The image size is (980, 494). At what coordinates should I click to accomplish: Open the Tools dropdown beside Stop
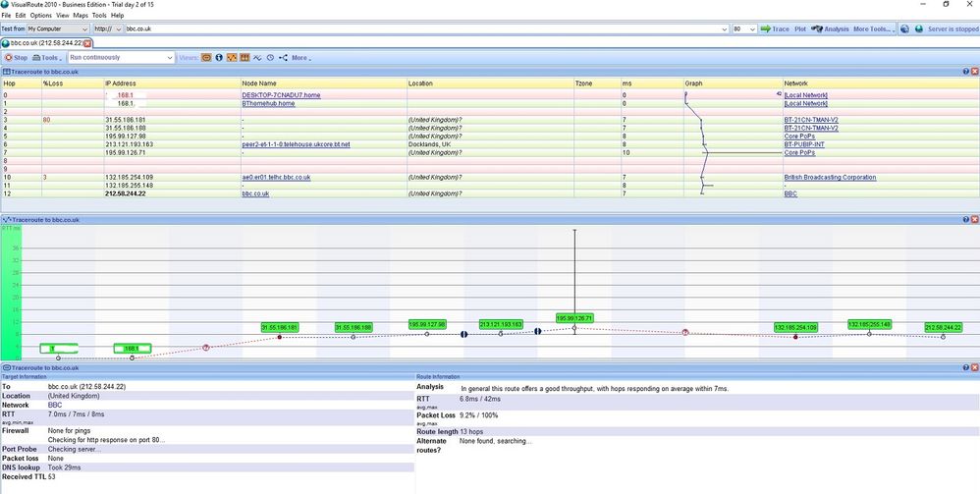point(48,58)
